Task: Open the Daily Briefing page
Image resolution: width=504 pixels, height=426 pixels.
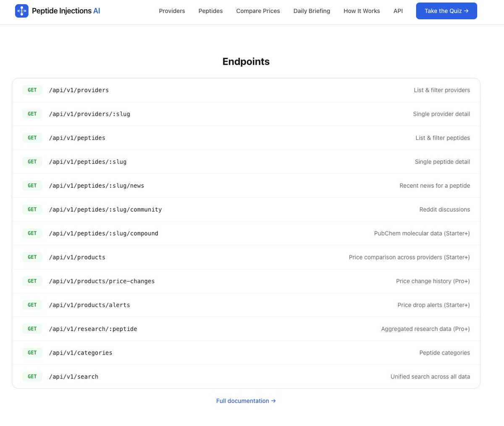Action: [312, 11]
